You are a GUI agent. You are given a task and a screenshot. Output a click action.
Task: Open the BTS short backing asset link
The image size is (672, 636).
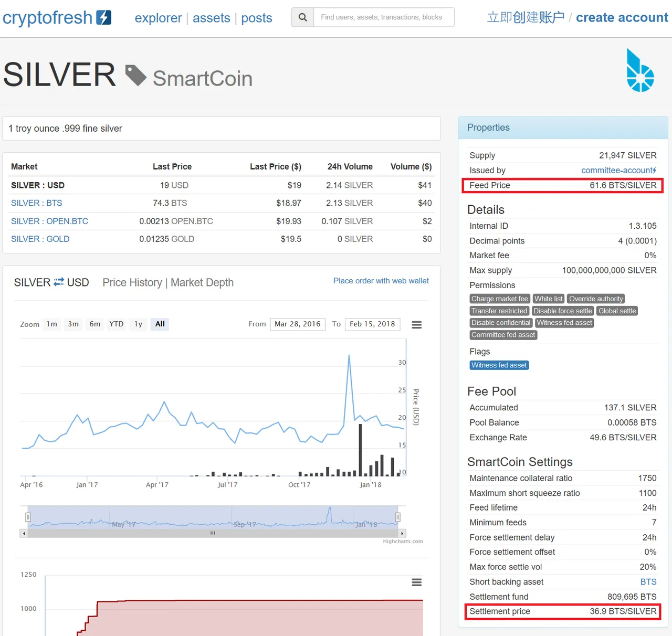click(x=648, y=582)
